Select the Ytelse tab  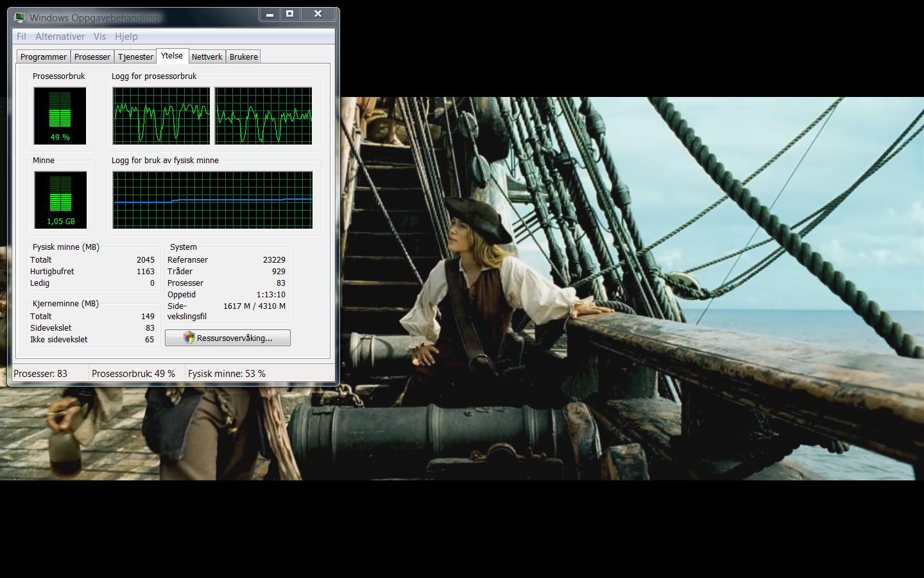[x=172, y=56]
